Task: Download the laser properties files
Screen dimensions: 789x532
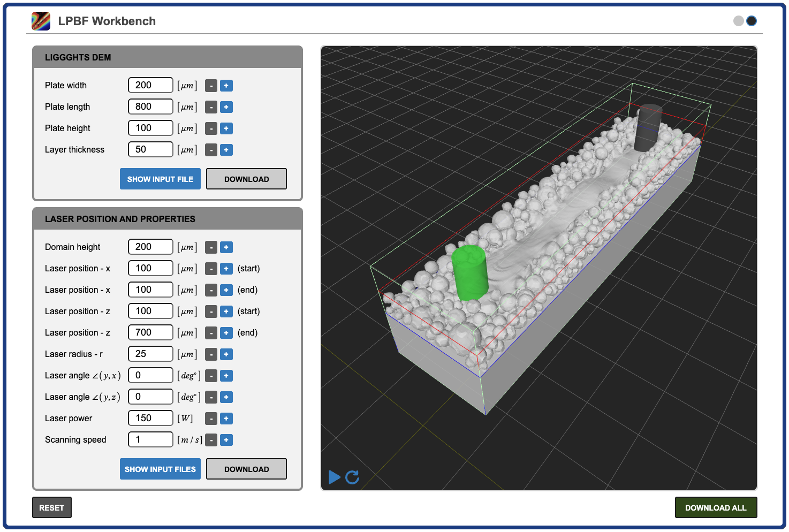Action: [x=246, y=469]
